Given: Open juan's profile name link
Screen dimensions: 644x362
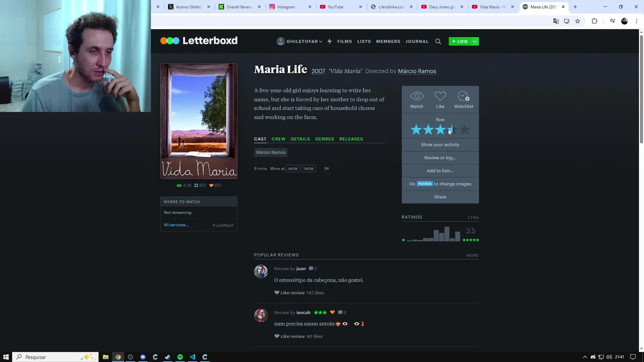Looking at the screenshot, I should (301, 268).
